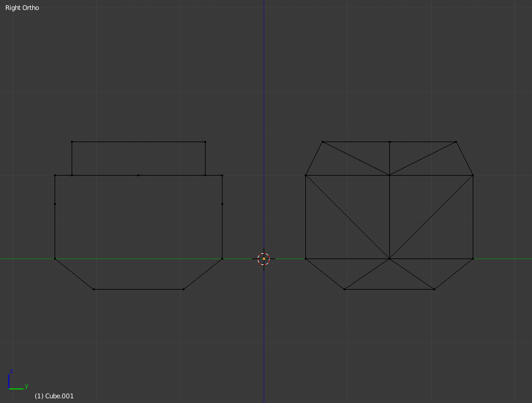
Task: Select right mesh's bottom-left base vertex
Action: 344,289
